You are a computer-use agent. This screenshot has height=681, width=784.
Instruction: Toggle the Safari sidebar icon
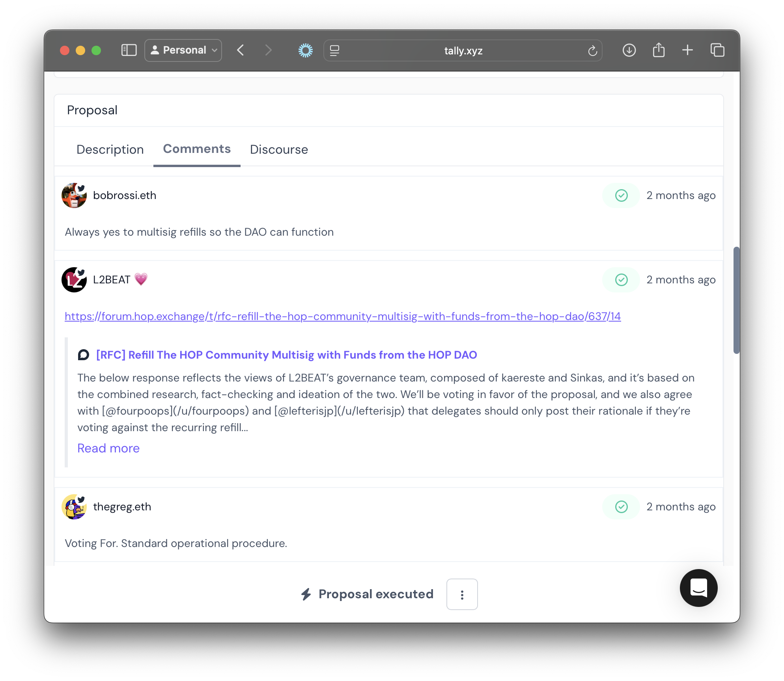(x=129, y=50)
